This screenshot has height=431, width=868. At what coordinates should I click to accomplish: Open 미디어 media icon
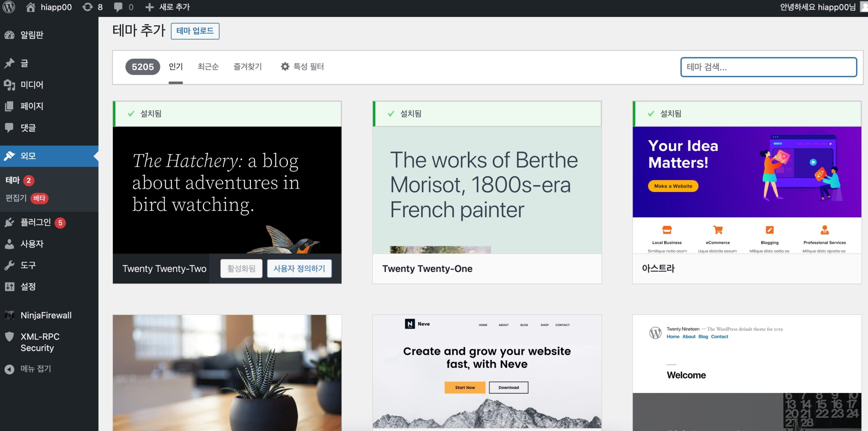click(9, 85)
